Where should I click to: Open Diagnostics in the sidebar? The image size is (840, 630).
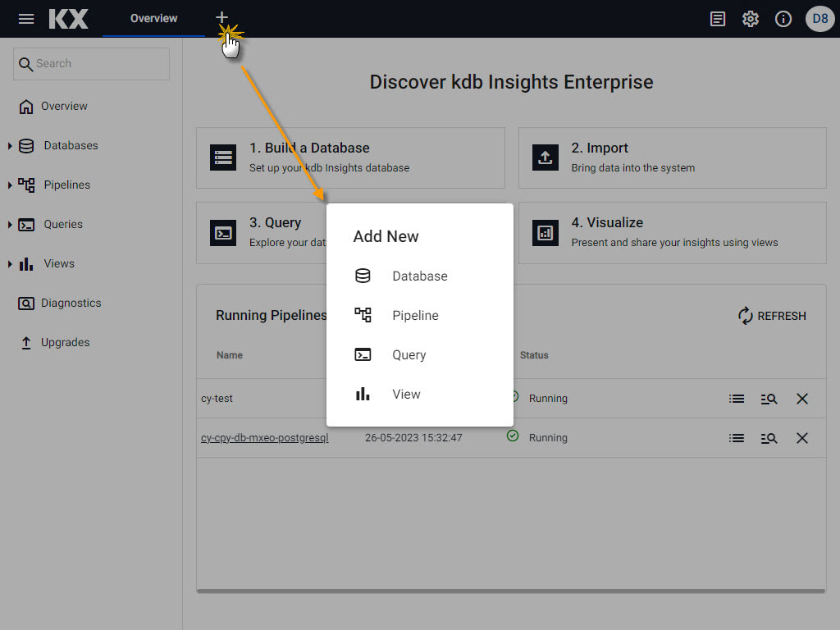(x=71, y=304)
